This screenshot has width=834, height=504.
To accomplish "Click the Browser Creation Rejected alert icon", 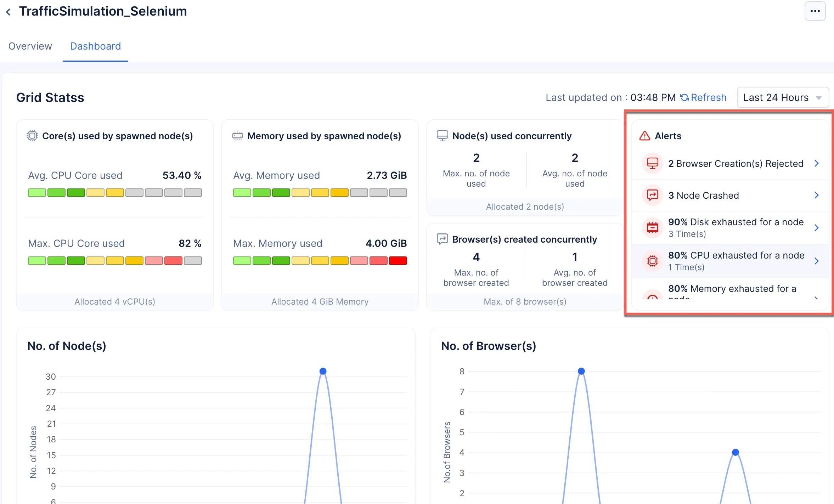I will tap(652, 163).
